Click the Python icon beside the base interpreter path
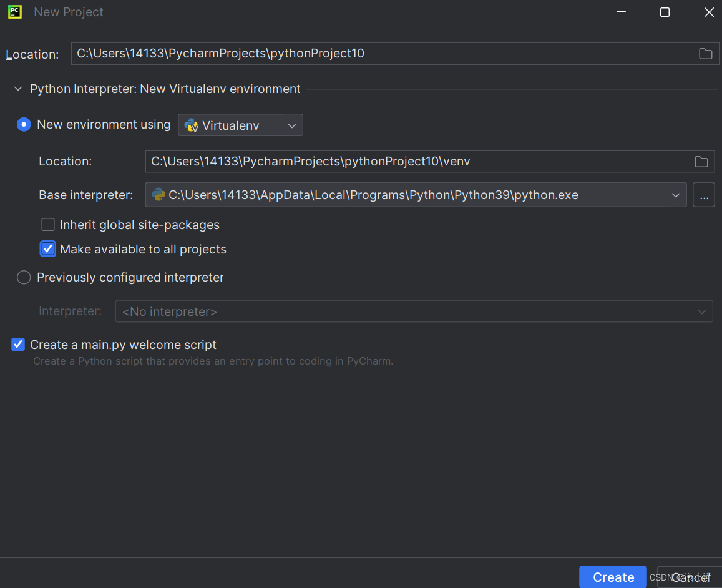The height and width of the screenshot is (588, 722). click(x=158, y=195)
